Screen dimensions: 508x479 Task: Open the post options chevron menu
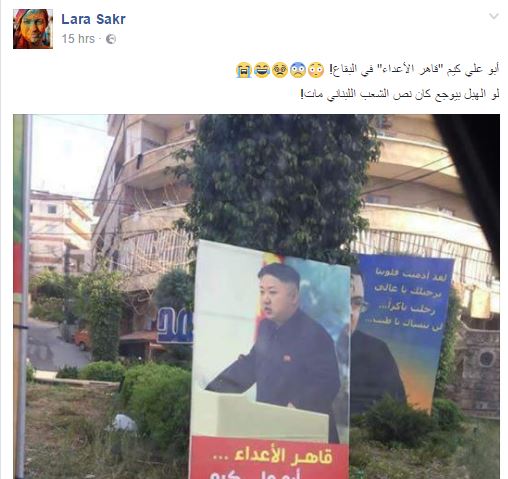click(x=494, y=16)
